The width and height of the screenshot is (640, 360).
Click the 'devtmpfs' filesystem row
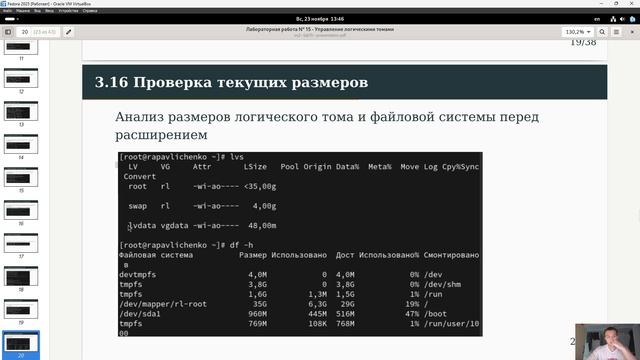138,275
